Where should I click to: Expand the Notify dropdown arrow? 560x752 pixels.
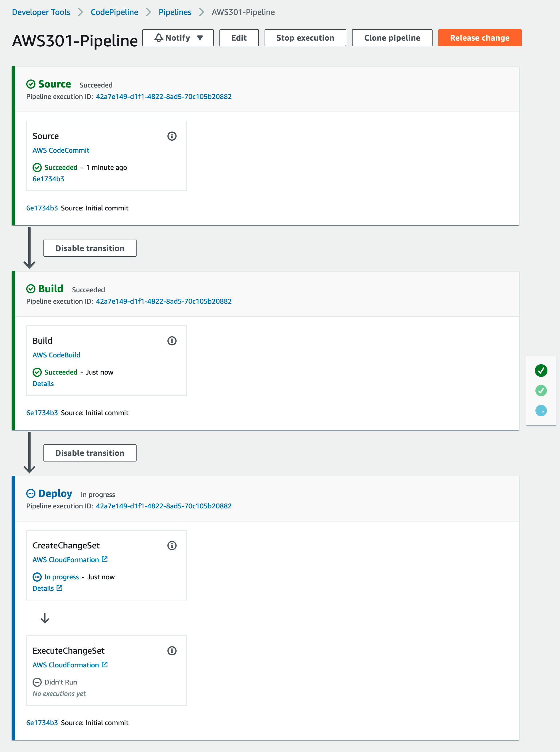pos(200,38)
